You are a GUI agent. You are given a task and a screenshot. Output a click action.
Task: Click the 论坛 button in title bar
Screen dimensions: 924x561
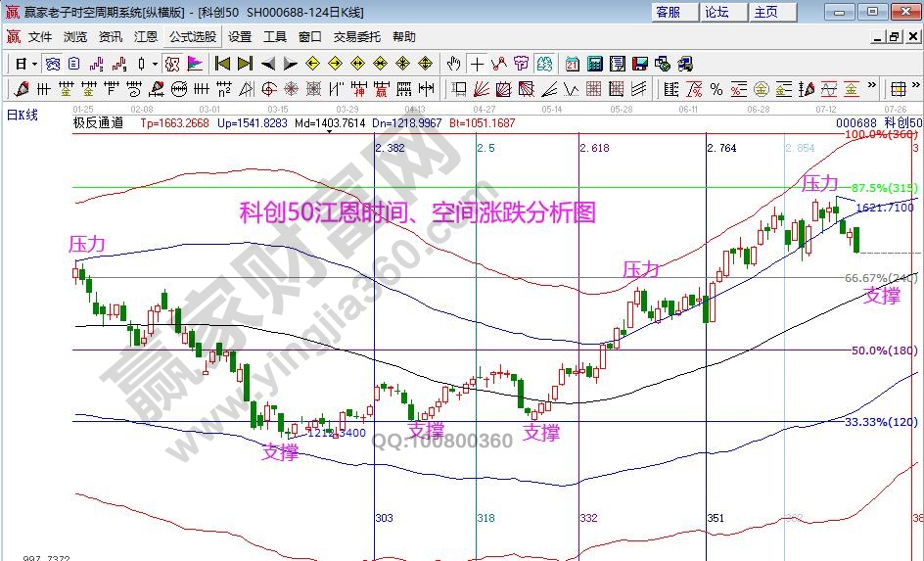point(716,12)
